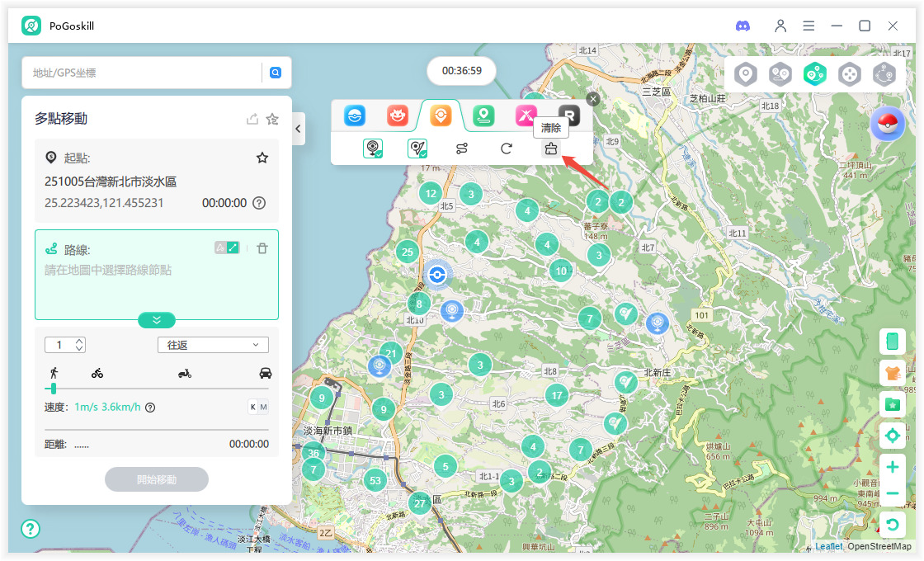
Task: Open the Leaflet link
Action: (x=828, y=546)
